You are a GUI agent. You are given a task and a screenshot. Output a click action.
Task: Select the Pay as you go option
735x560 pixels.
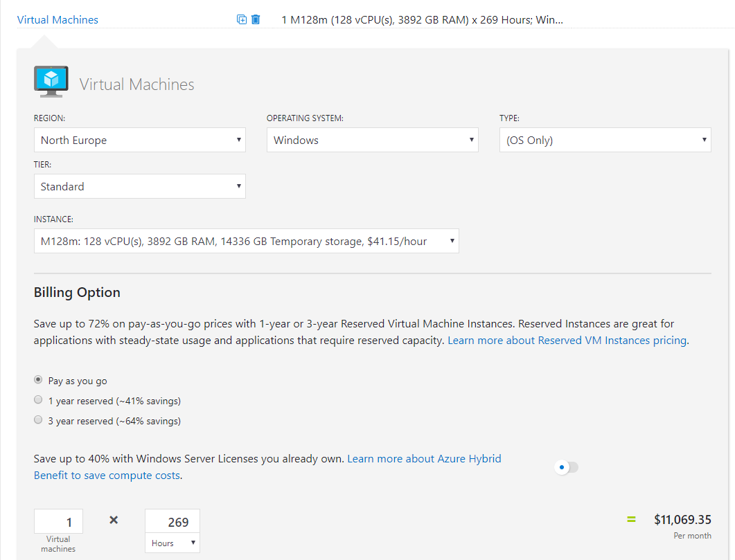[38, 380]
